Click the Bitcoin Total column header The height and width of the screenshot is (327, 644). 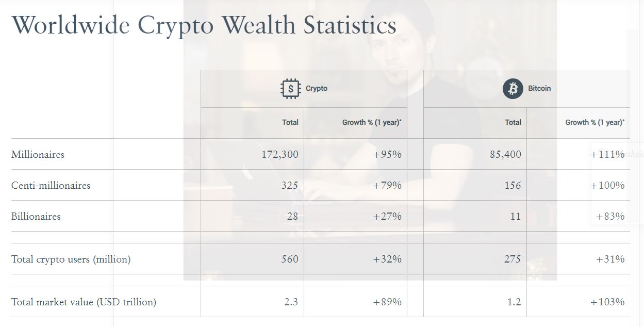513,123
